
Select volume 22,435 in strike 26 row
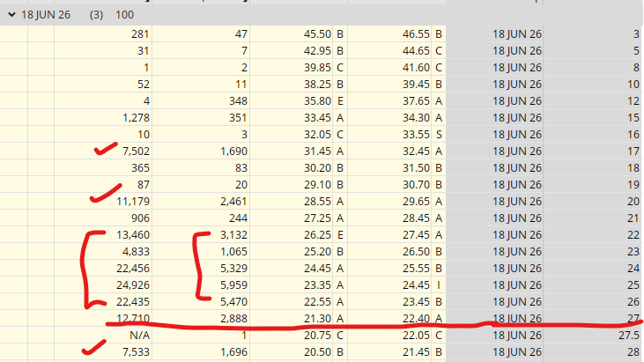[133, 302]
